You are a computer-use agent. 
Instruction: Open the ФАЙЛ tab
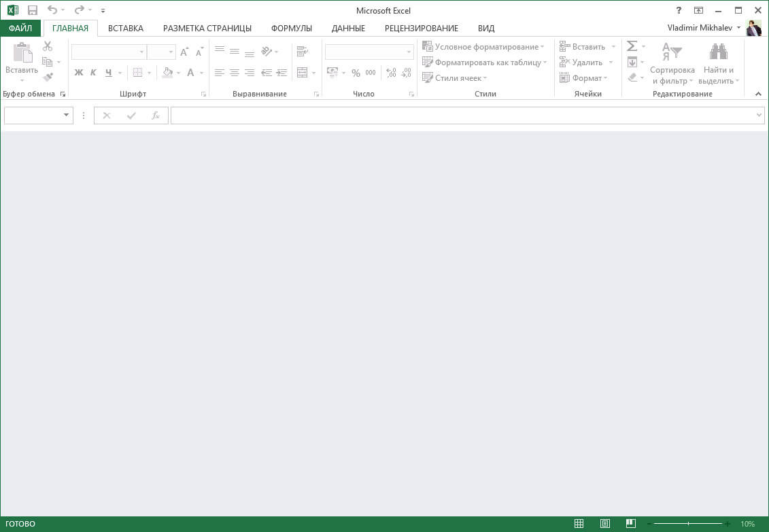pos(20,29)
